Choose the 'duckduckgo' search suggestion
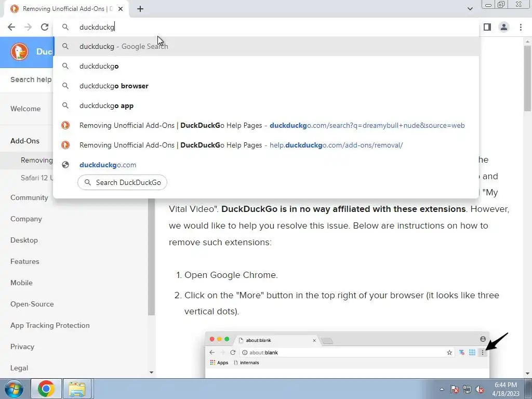Image resolution: width=532 pixels, height=399 pixels. 266,66
